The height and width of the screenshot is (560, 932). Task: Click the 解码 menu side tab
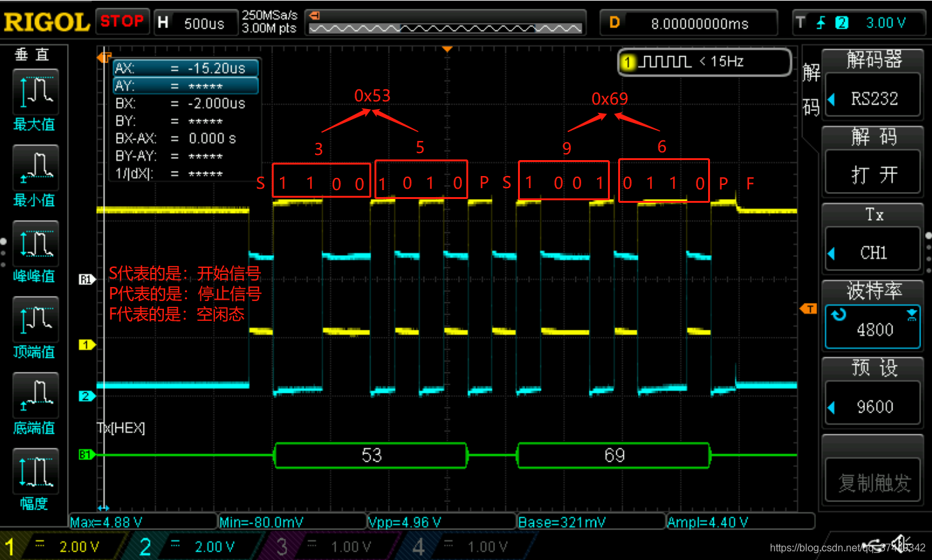(x=811, y=89)
